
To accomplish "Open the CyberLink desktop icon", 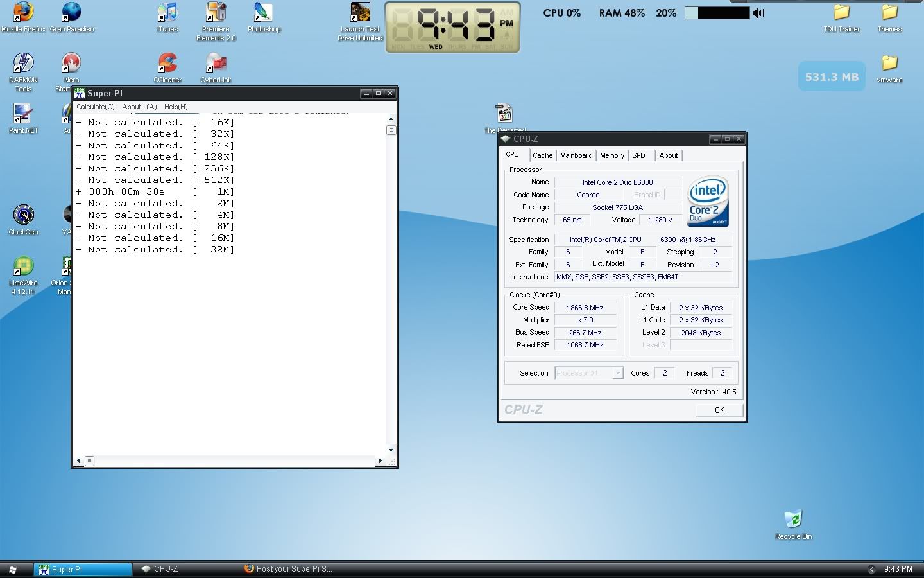I will coord(216,67).
